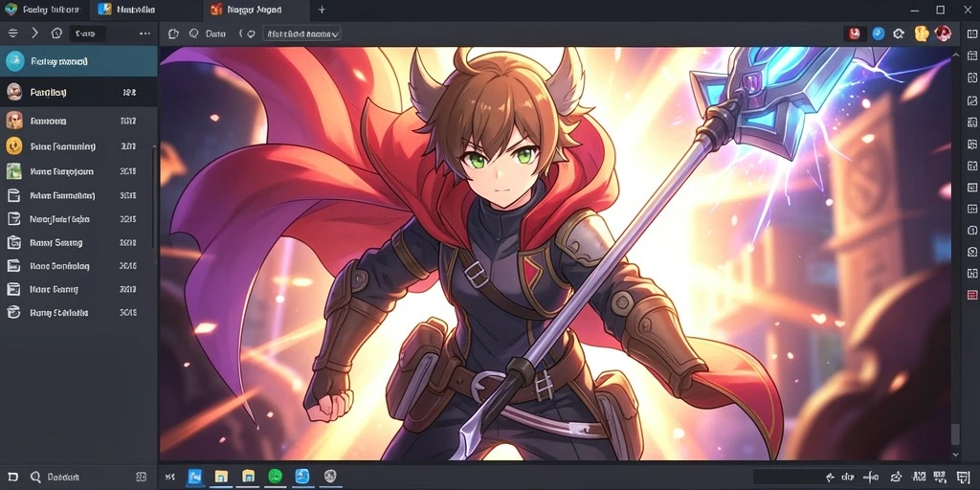
Task: Switch to the first window tab
Action: point(45,10)
